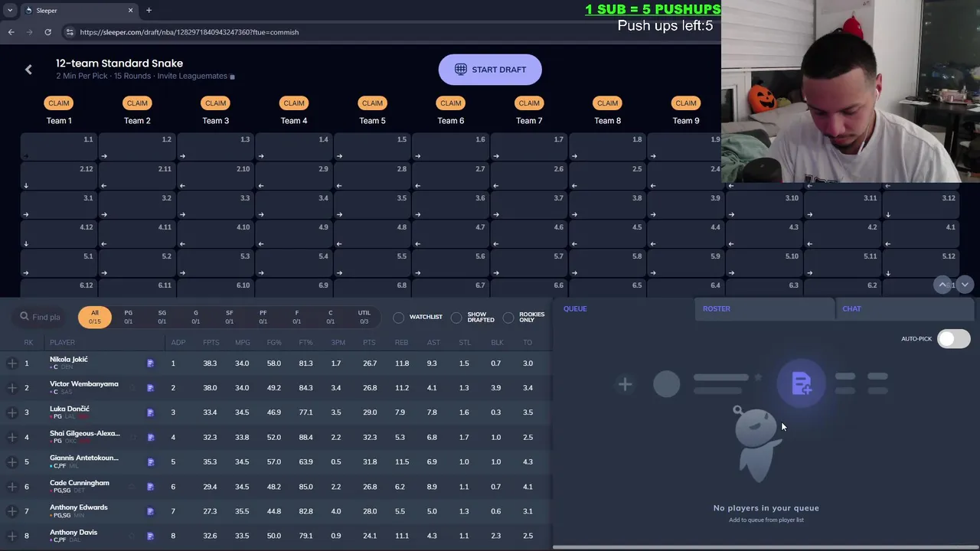This screenshot has height=551, width=980.
Task: Sort players by REB column
Action: tap(401, 342)
